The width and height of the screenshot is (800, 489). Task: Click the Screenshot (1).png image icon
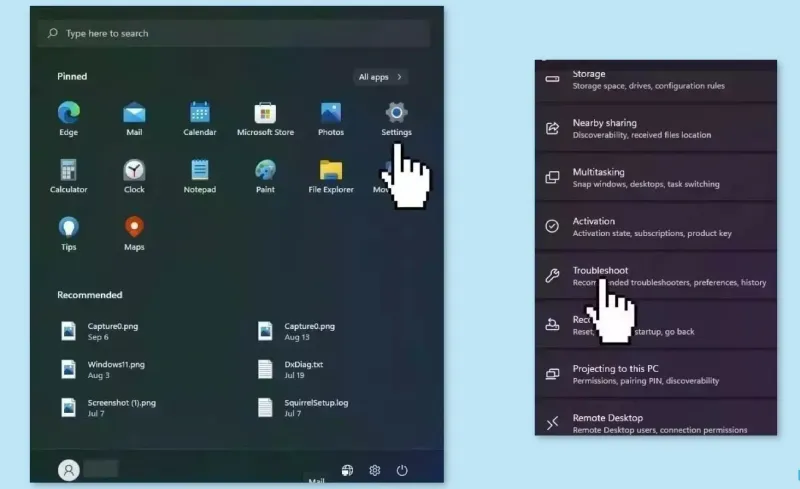point(68,408)
